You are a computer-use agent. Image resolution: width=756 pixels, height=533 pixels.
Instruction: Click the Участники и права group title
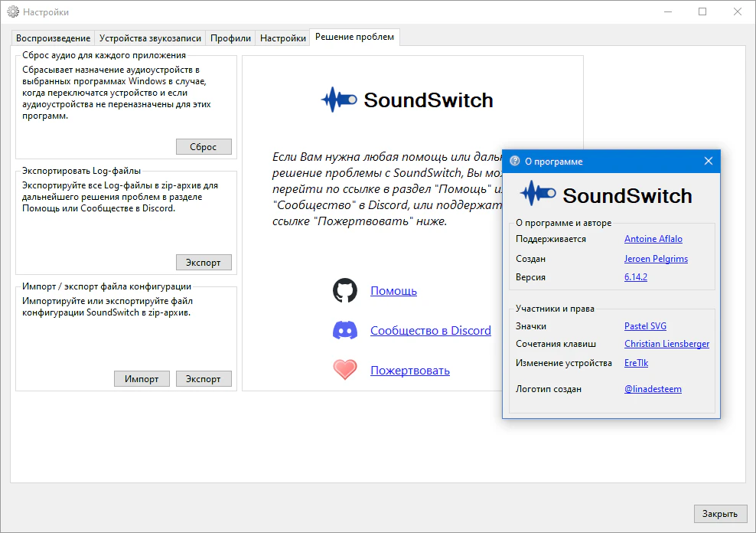click(x=555, y=309)
